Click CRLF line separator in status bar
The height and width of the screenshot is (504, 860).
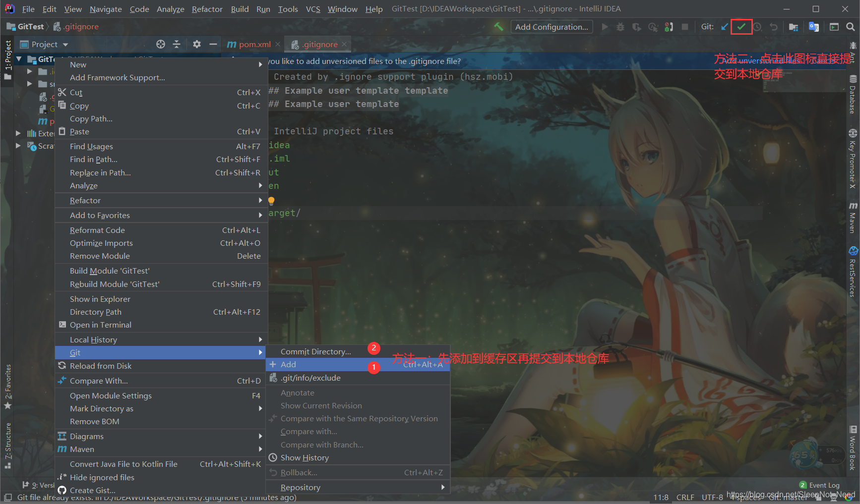coord(685,497)
